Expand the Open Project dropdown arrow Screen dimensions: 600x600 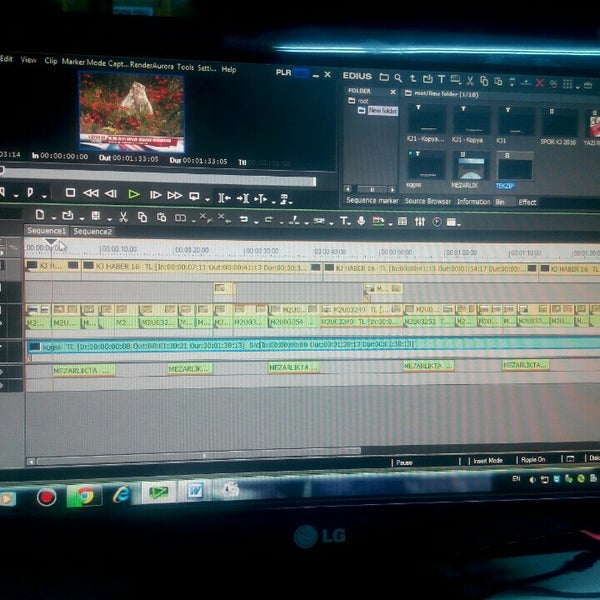coord(82,218)
